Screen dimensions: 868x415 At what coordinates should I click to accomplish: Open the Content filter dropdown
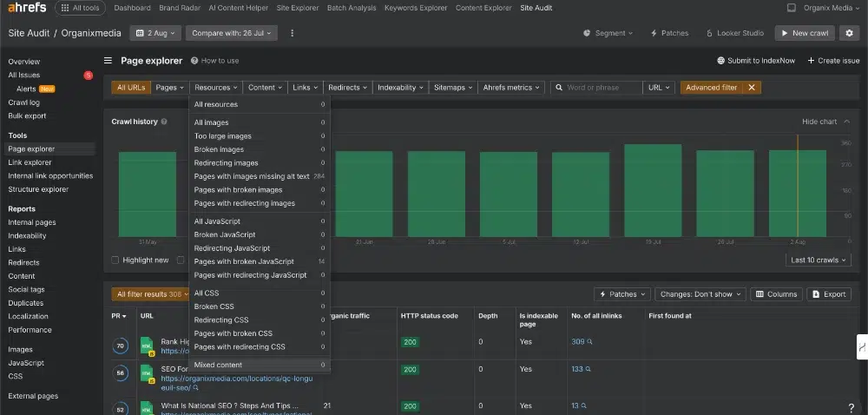(x=265, y=88)
